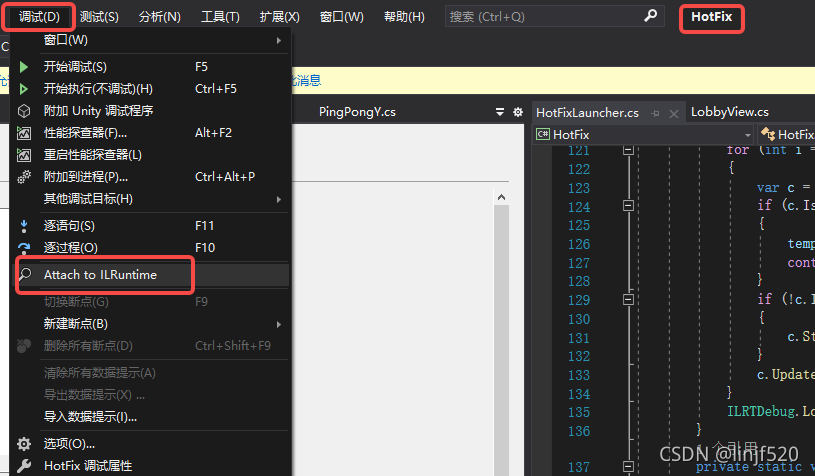Image resolution: width=815 pixels, height=476 pixels.
Task: Close the HotFixLauncher.cs tab
Action: point(674,114)
